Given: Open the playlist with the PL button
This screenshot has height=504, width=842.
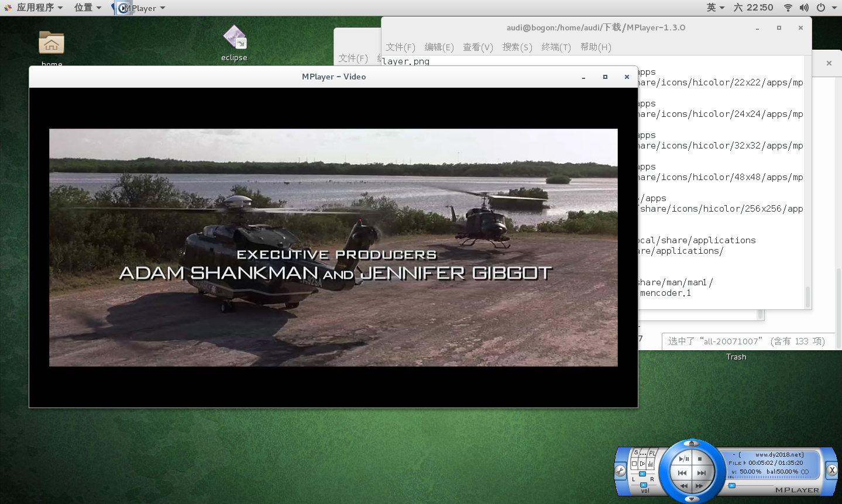Looking at the screenshot, I should 652,453.
